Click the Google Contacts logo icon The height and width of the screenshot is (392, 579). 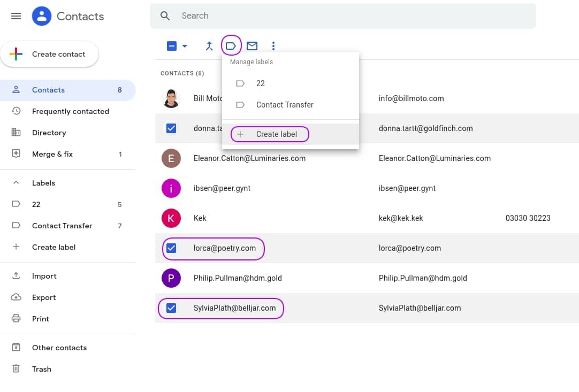click(x=41, y=16)
